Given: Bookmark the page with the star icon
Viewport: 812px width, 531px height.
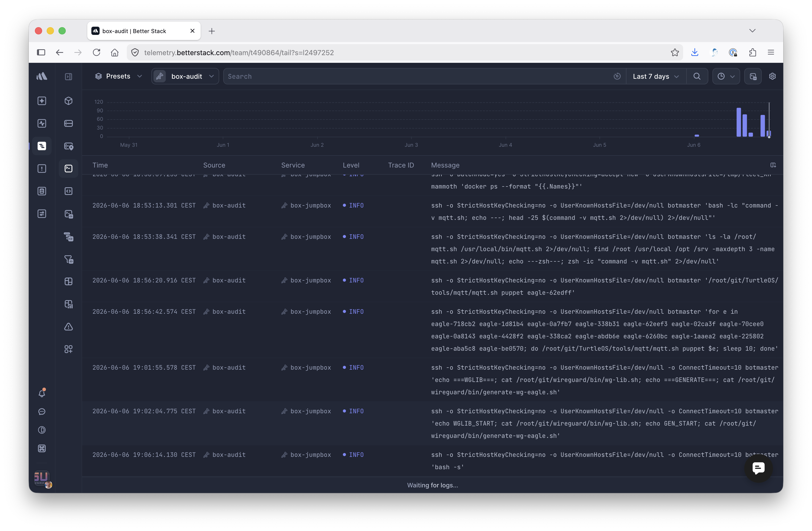Looking at the screenshot, I should (x=674, y=52).
